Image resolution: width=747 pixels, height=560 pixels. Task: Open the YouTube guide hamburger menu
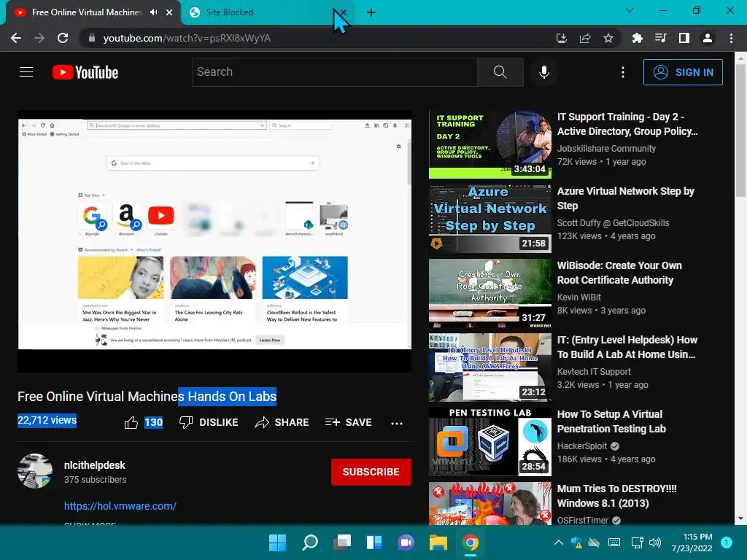coord(26,72)
